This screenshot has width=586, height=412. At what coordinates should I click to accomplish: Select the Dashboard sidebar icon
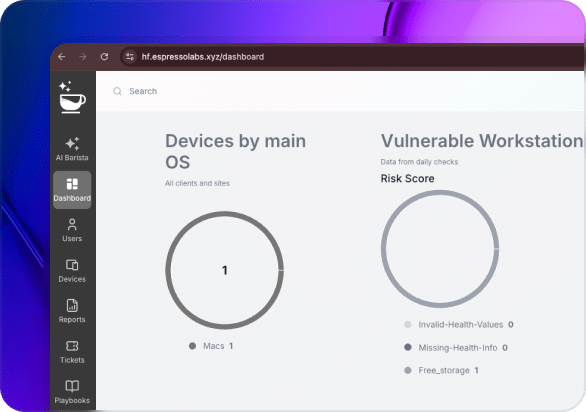point(72,184)
